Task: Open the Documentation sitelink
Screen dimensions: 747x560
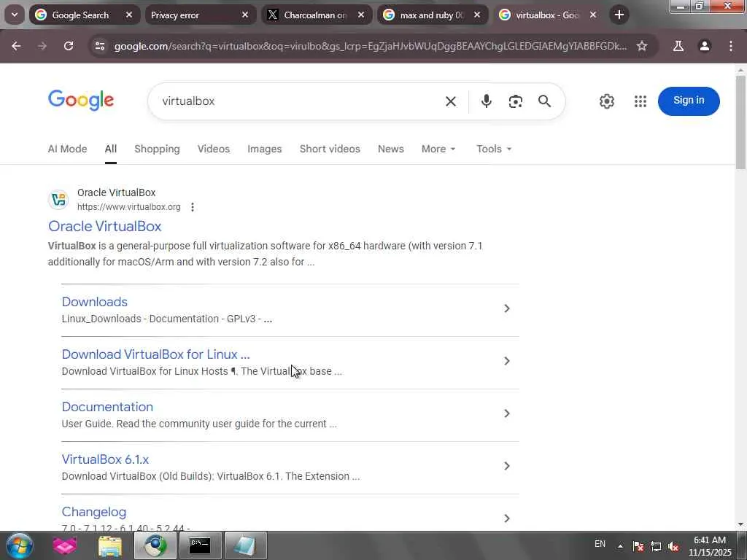Action: tap(107, 407)
